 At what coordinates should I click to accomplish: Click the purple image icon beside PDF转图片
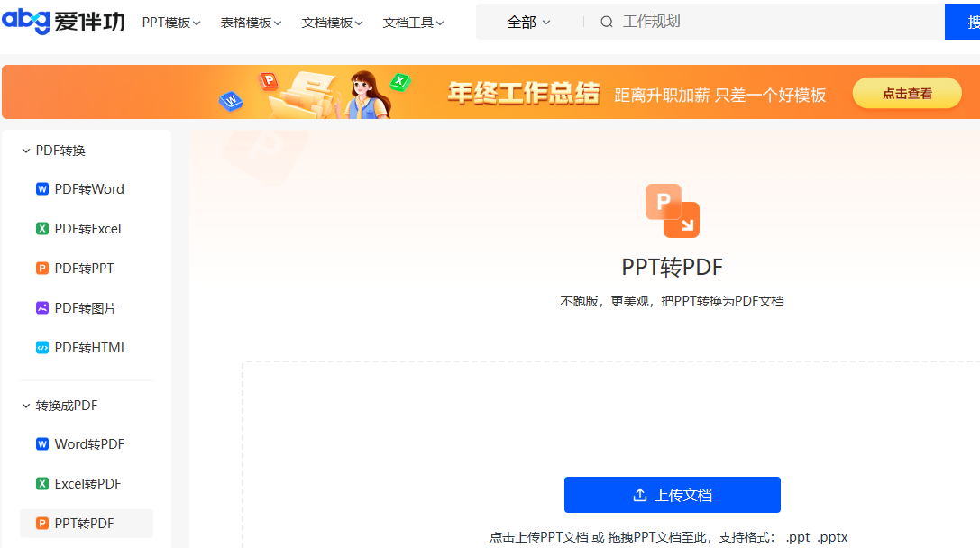pos(41,307)
